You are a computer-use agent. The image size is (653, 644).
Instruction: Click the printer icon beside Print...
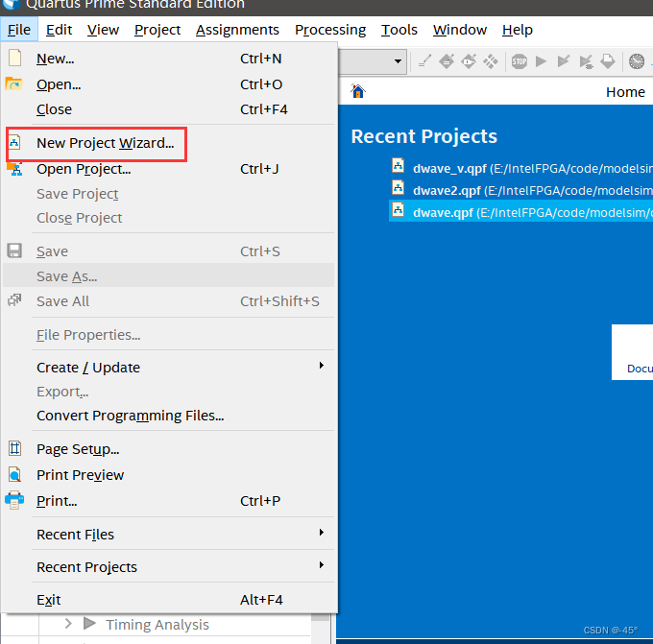[x=14, y=500]
